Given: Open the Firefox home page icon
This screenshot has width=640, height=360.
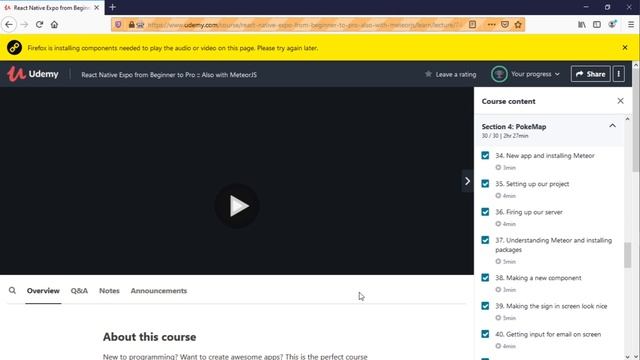Looking at the screenshot, I should (x=54, y=24).
